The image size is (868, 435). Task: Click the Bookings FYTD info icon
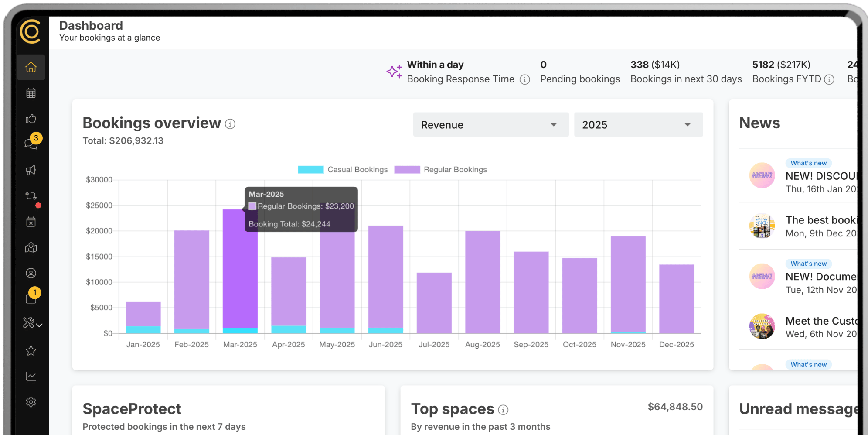pyautogui.click(x=829, y=79)
